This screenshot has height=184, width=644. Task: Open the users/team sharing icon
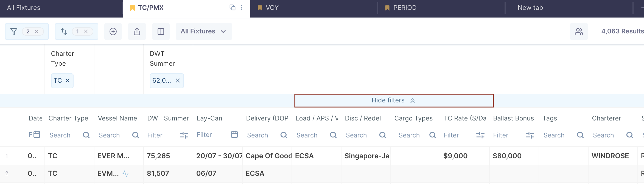pos(579,31)
